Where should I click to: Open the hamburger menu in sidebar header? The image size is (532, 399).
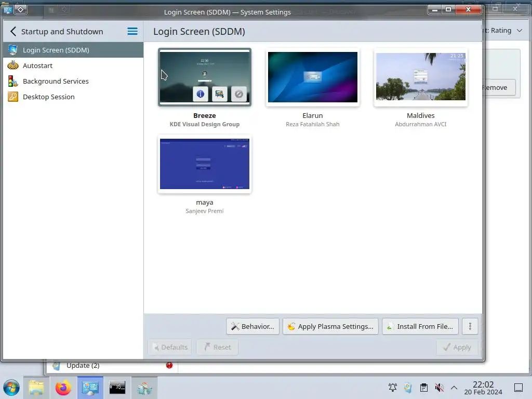132,32
